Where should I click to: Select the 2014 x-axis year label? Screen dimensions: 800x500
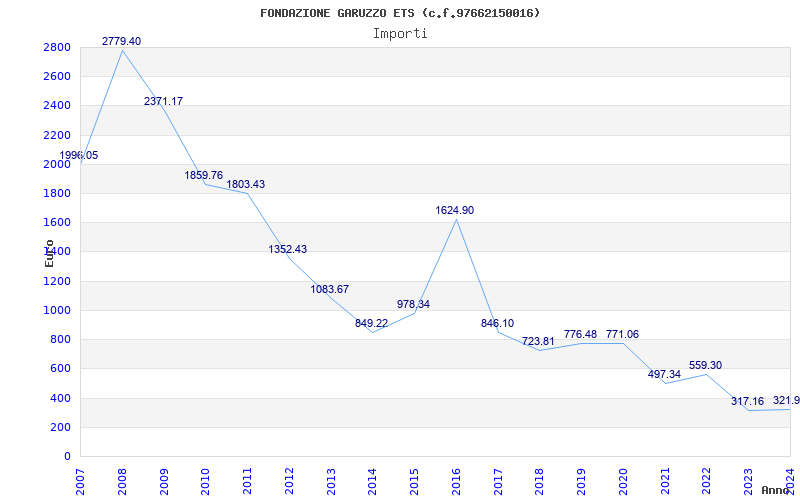pos(373,482)
